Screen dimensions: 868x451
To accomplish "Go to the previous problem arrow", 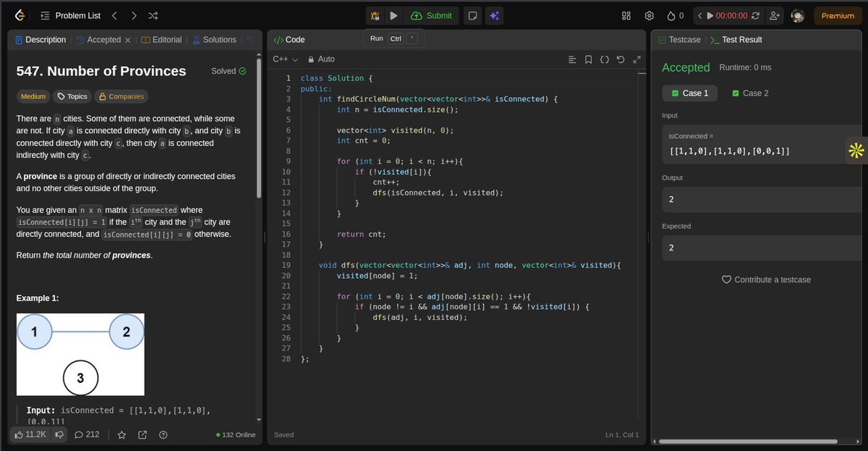I will 114,15.
